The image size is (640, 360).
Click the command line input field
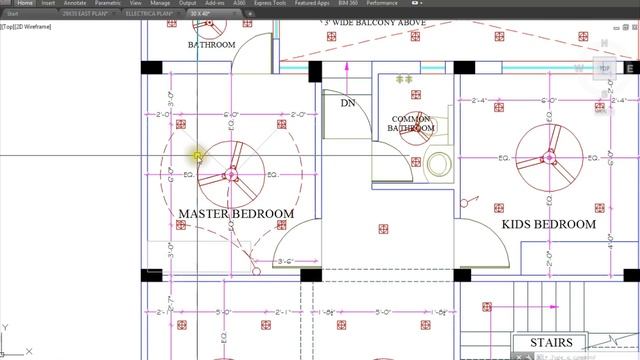(586, 357)
